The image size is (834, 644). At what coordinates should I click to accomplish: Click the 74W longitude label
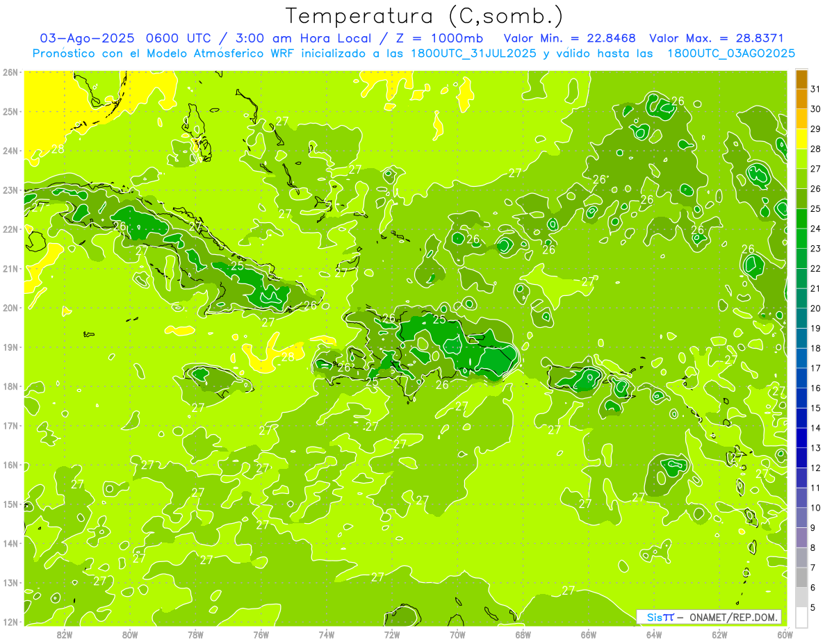pyautogui.click(x=327, y=634)
